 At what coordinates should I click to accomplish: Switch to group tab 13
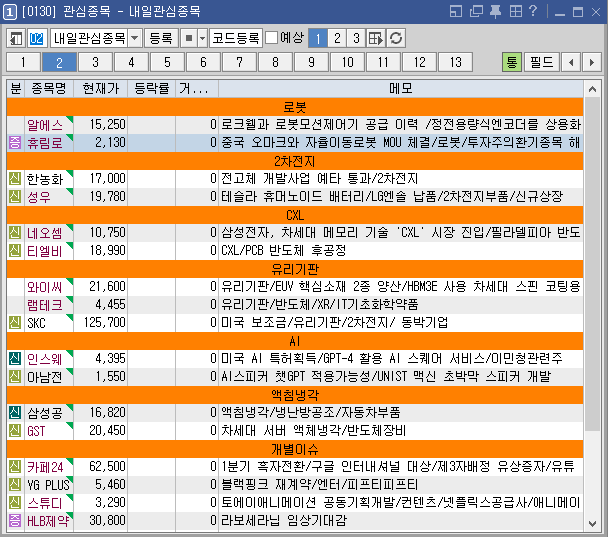pyautogui.click(x=456, y=62)
